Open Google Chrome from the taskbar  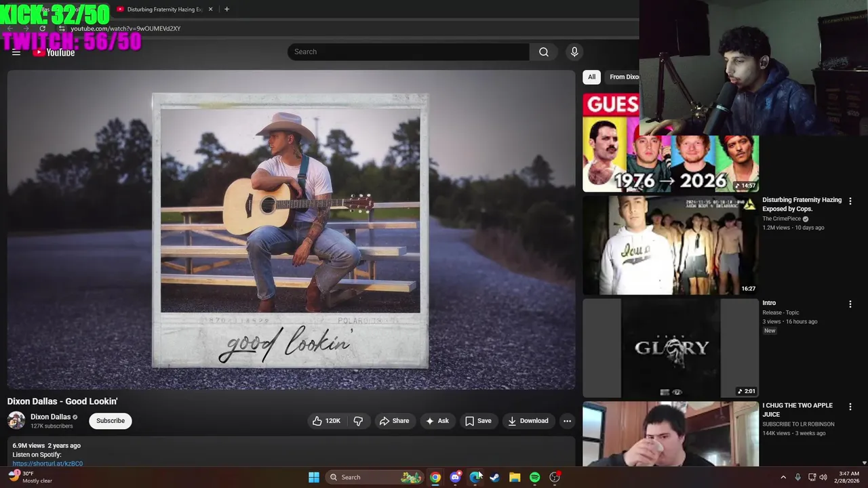click(x=435, y=477)
